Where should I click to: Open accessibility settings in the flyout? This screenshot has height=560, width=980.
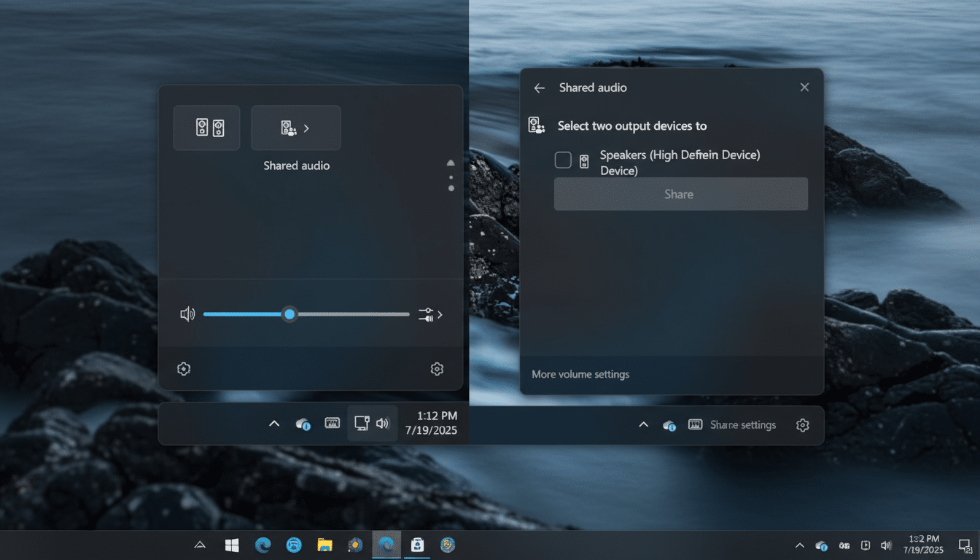[x=183, y=369]
